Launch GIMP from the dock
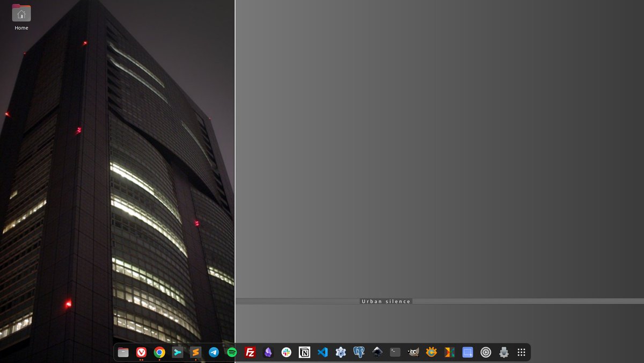This screenshot has height=363, width=644. tap(413, 352)
